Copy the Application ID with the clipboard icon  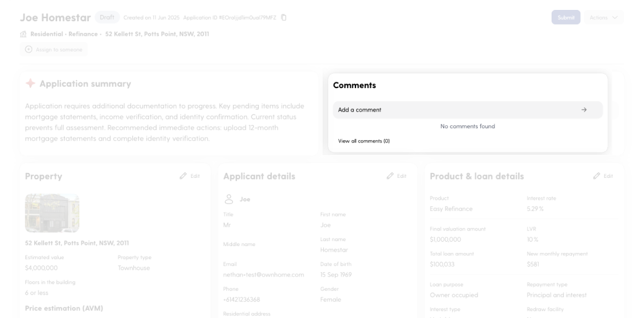tap(284, 17)
